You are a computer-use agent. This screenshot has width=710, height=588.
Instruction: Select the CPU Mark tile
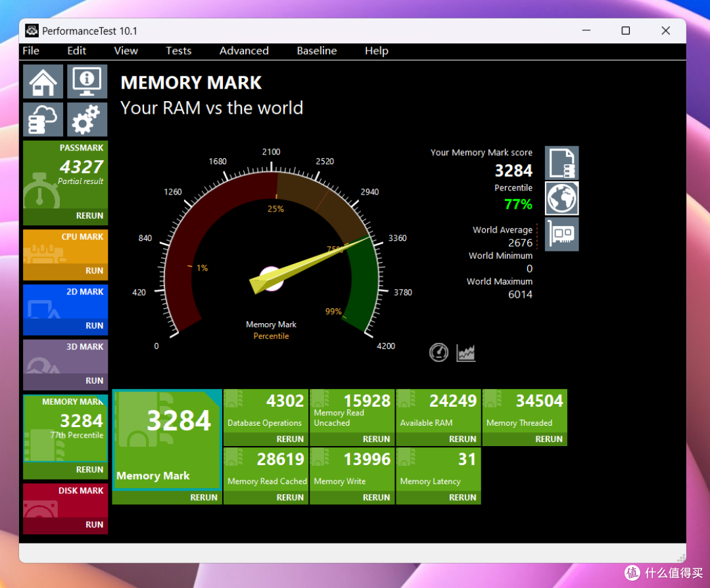click(66, 247)
